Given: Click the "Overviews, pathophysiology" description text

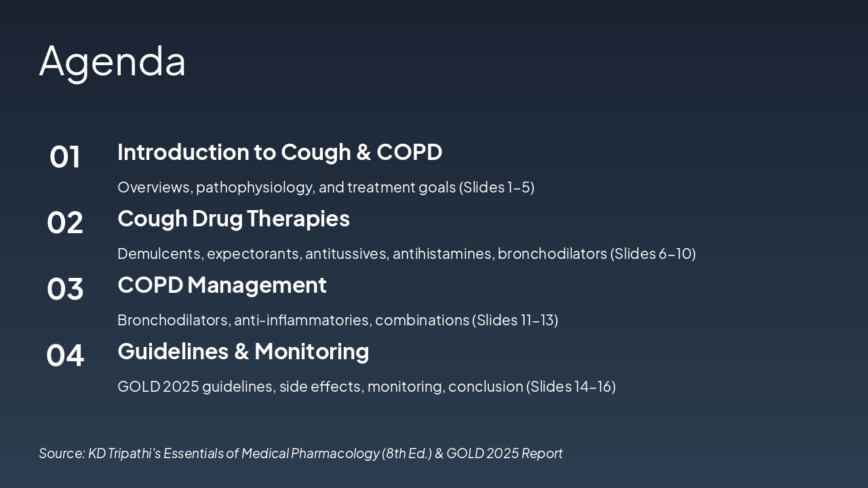Looking at the screenshot, I should click(x=216, y=187).
